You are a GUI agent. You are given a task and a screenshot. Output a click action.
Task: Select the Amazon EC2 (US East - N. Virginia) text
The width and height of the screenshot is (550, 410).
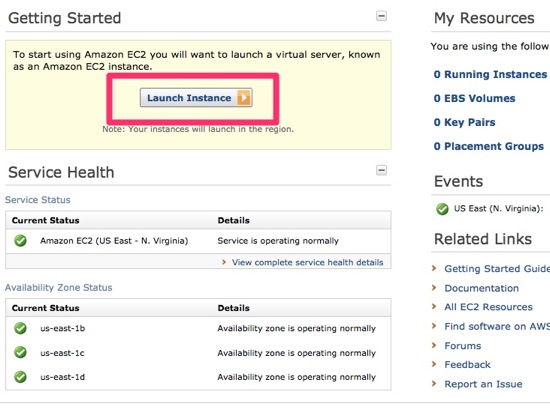click(x=114, y=241)
